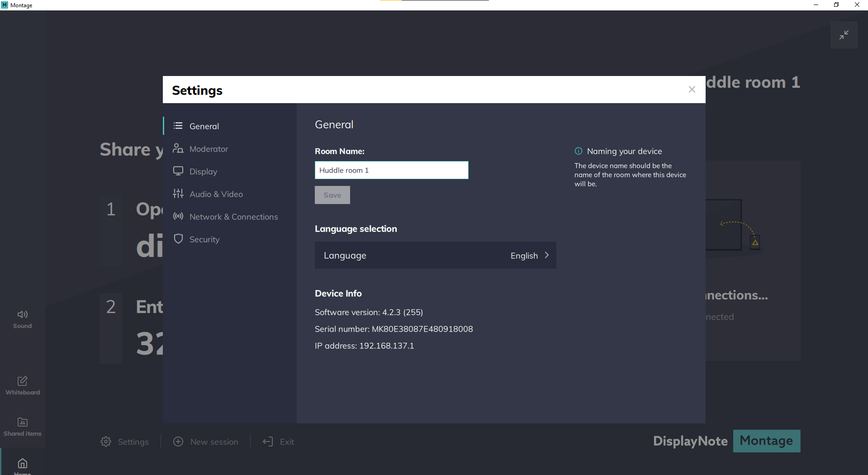Open the Network & Connections section
This screenshot has width=868, height=475.
(229, 217)
